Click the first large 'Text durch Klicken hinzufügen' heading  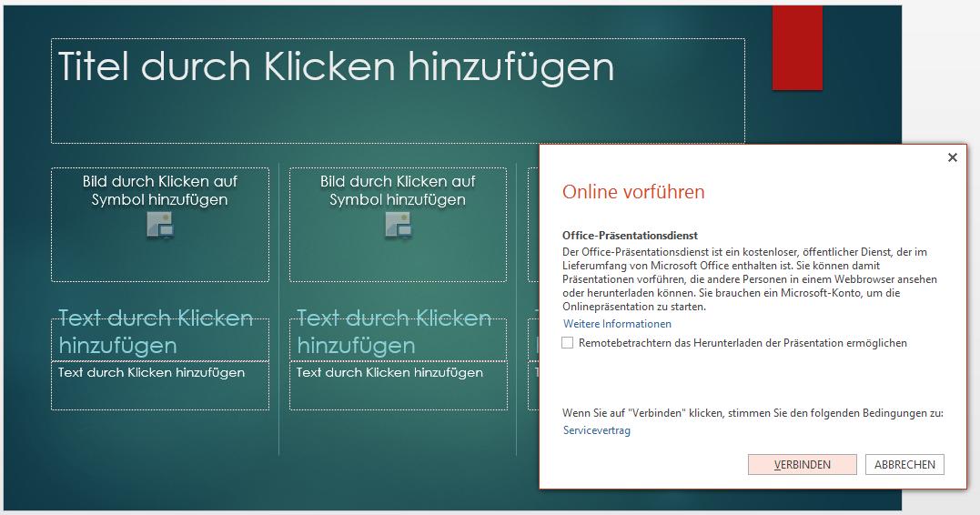pos(156,332)
